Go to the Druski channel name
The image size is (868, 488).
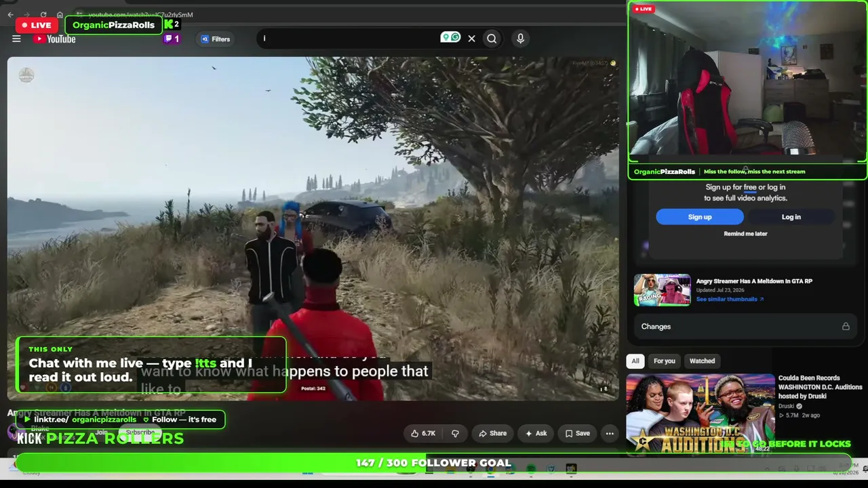tap(786, 407)
